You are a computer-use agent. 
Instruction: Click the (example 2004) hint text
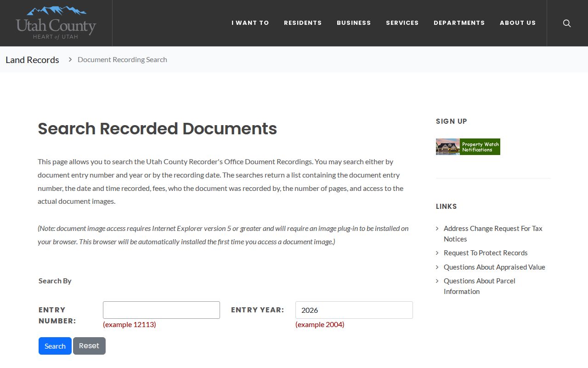[x=320, y=324]
